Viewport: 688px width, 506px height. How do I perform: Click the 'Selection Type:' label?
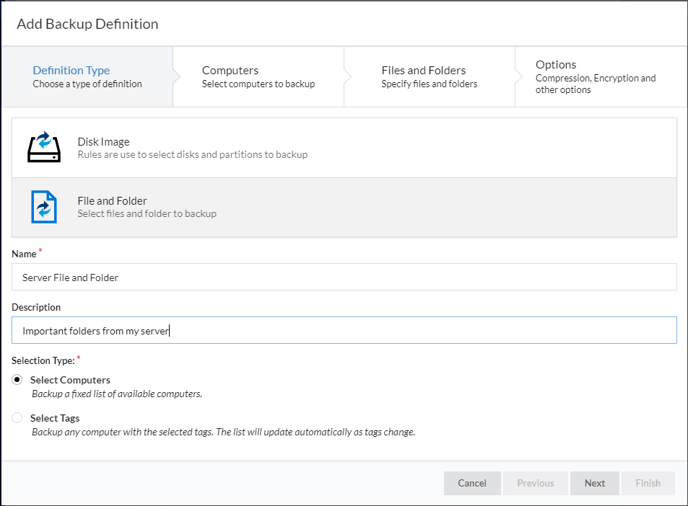pyautogui.click(x=43, y=361)
